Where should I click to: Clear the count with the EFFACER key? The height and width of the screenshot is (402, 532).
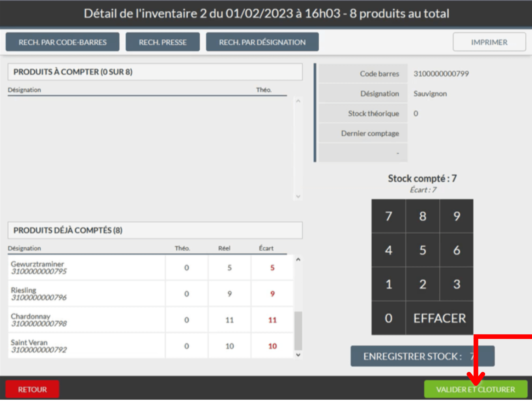pyautogui.click(x=439, y=318)
